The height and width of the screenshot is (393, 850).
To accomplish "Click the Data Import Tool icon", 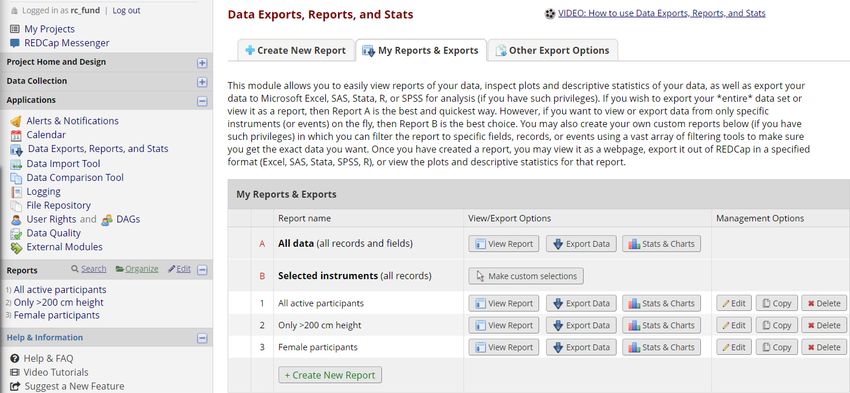I will coord(16,164).
